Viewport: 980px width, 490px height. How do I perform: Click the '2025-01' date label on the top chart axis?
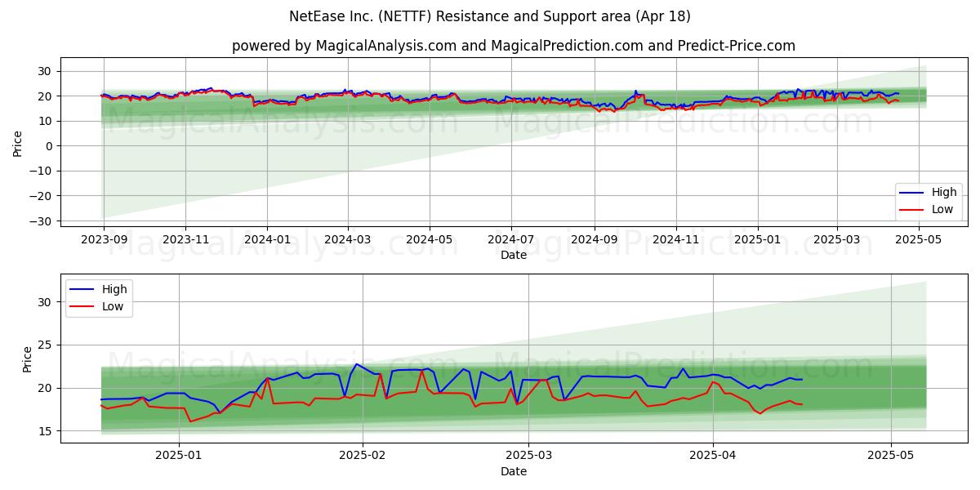tap(758, 239)
